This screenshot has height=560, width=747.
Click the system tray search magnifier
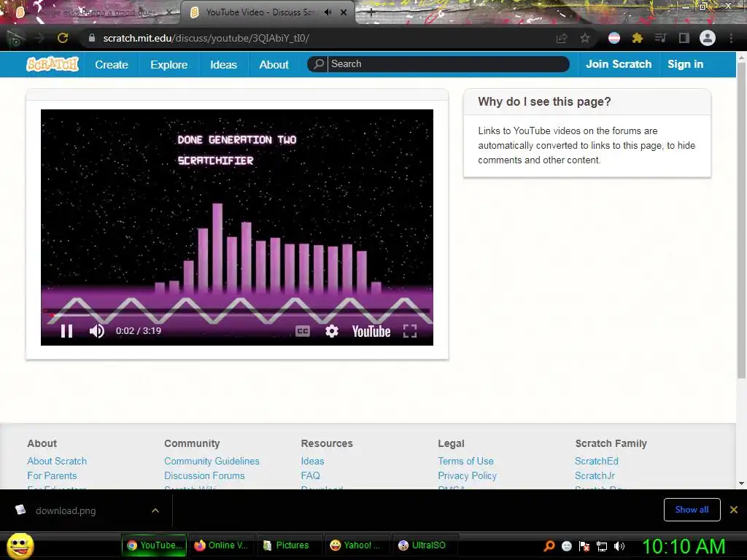(x=549, y=546)
